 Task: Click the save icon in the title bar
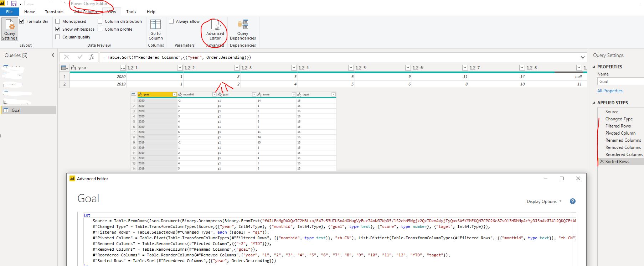14,4
